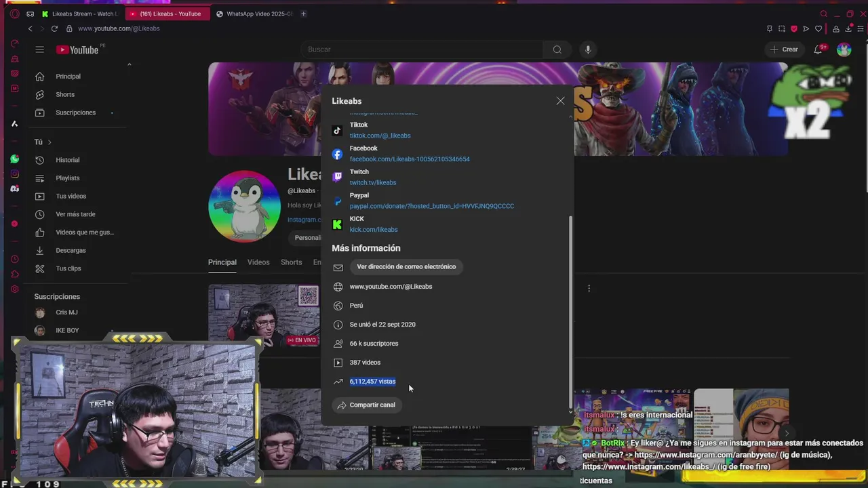
Task: Open the PayPal donate link
Action: click(432, 206)
